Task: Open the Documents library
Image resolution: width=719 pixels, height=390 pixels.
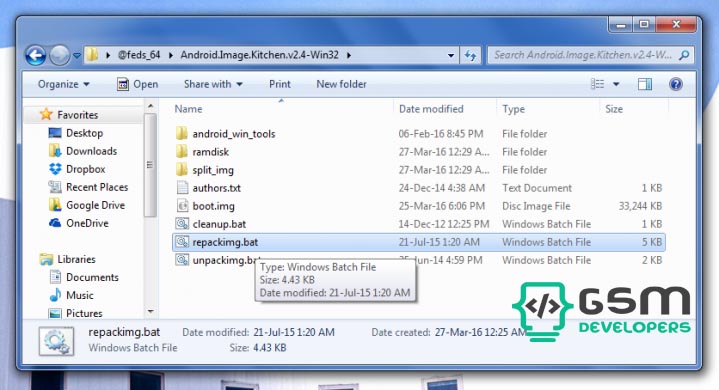Action: pyautogui.click(x=92, y=277)
